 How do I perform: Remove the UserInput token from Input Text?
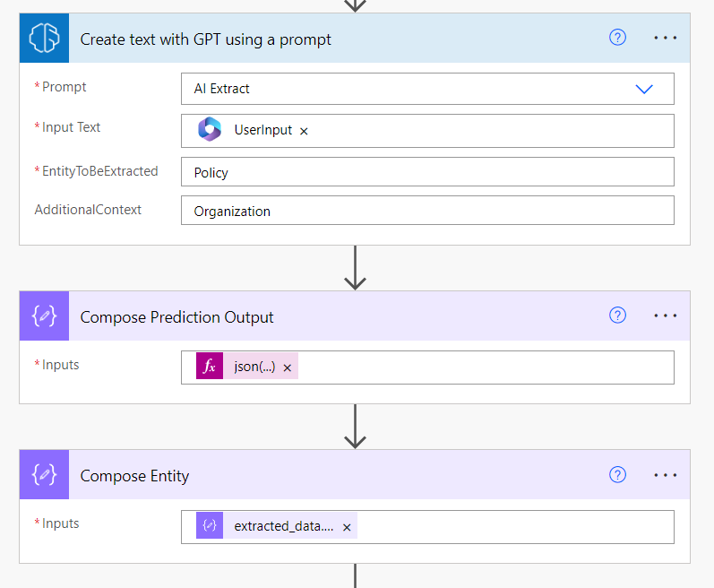[304, 131]
